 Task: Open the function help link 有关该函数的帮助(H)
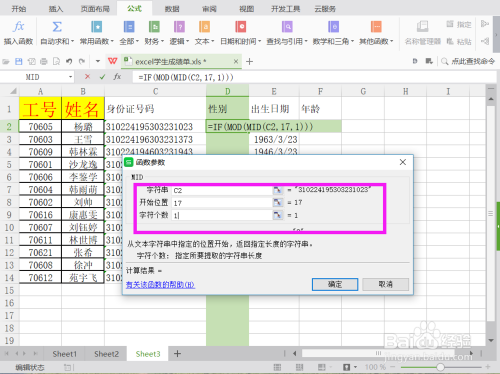click(x=160, y=285)
